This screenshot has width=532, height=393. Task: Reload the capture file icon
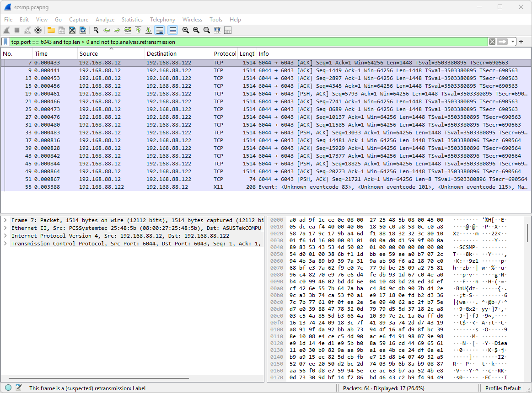83,30
